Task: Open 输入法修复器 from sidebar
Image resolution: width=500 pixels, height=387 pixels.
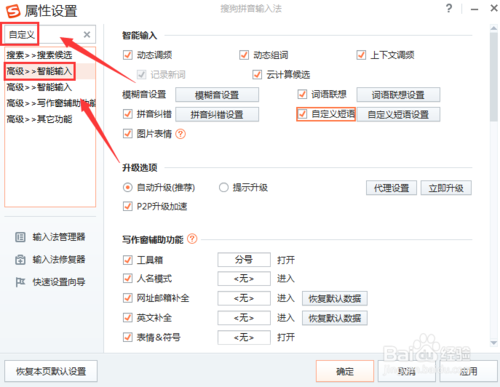Action: pos(50,259)
